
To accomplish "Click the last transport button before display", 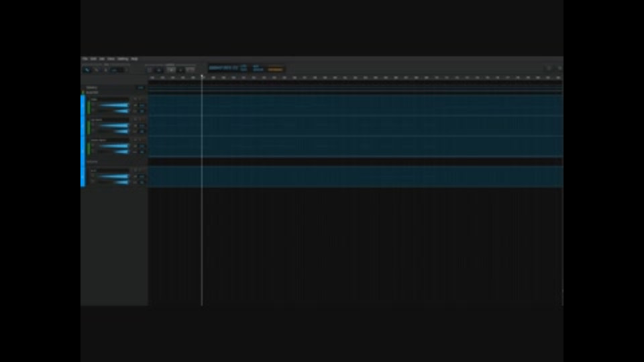I will click(x=191, y=70).
